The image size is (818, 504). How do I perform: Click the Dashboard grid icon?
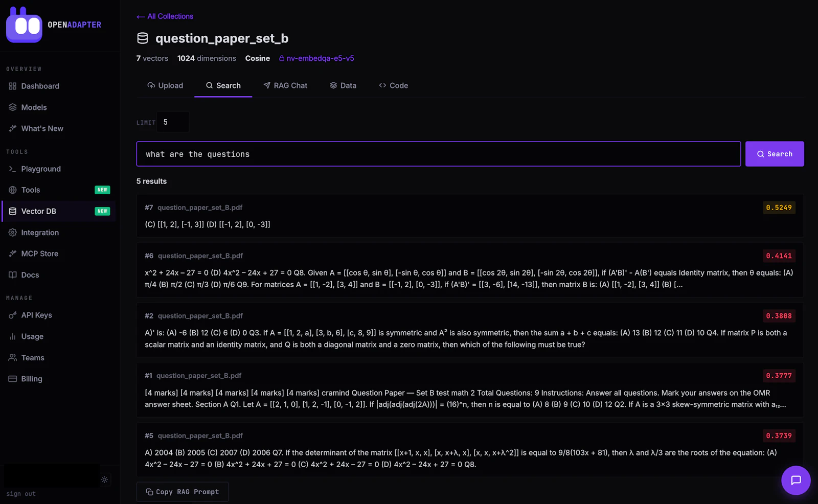tap(13, 86)
